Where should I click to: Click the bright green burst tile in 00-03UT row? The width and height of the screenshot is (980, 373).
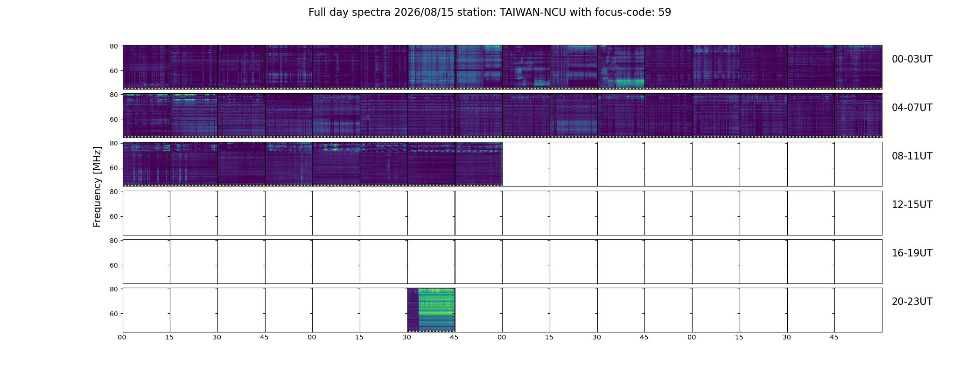click(x=621, y=67)
